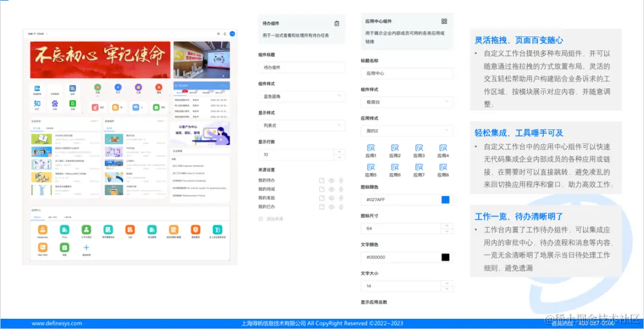This screenshot has height=329, width=644.
Task: Decrease the 文字大小 value with down arrow
Action: [447, 289]
